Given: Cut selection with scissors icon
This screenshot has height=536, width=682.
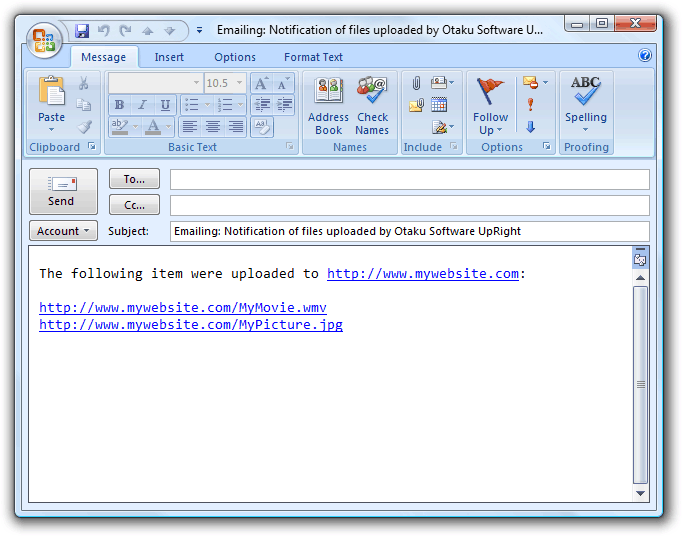Looking at the screenshot, I should [84, 83].
